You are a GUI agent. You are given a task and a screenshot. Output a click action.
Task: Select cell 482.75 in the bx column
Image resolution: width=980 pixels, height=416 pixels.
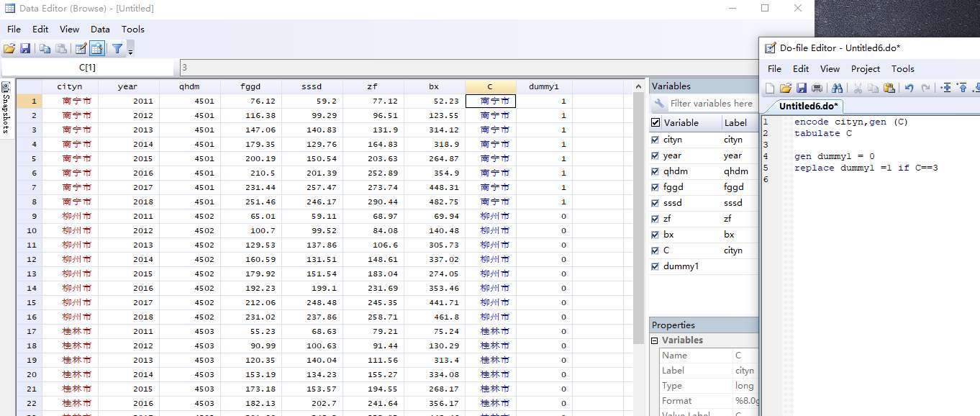click(x=434, y=202)
